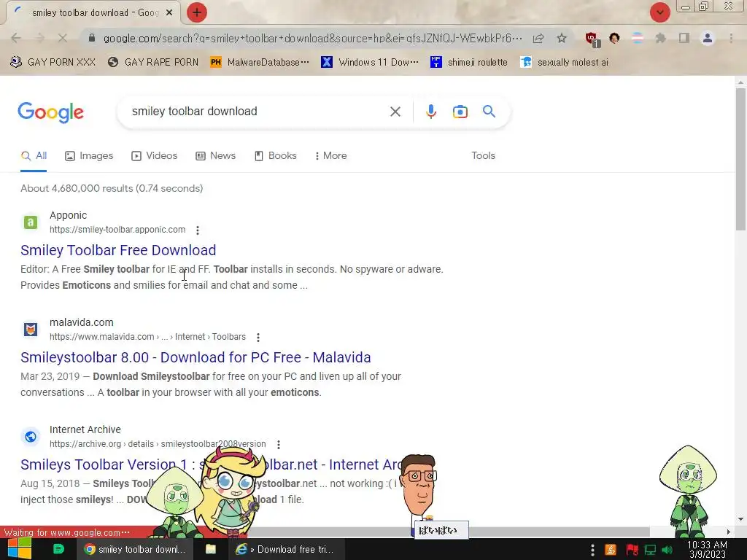Open options dots for the malavida result
Viewport: 747px width, 560px height.
click(x=258, y=338)
